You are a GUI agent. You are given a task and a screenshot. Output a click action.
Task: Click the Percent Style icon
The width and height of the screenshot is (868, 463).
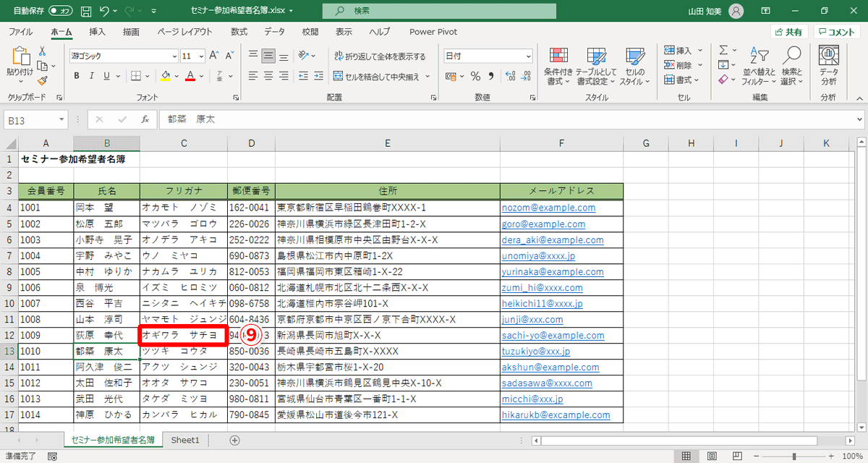click(475, 76)
